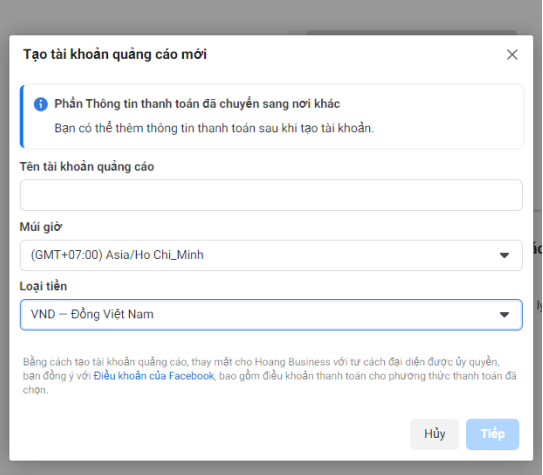Click the banner text about adding payment info
The width and height of the screenshot is (543, 475).
click(x=214, y=128)
